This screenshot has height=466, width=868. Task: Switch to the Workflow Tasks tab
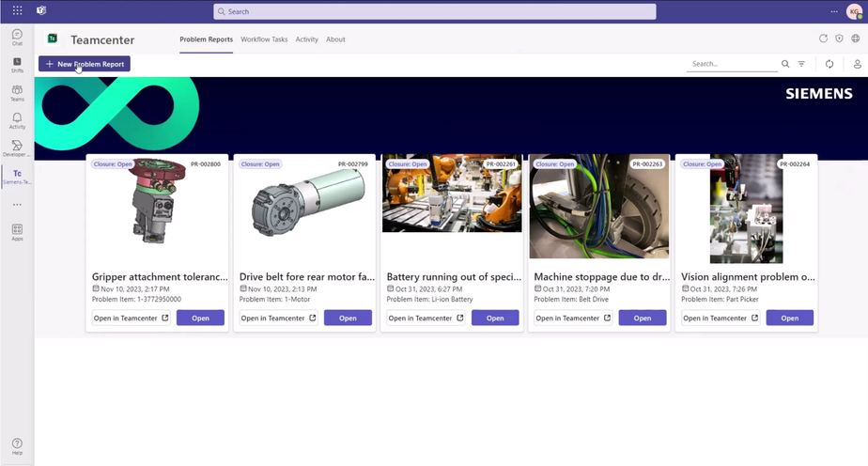pos(264,39)
